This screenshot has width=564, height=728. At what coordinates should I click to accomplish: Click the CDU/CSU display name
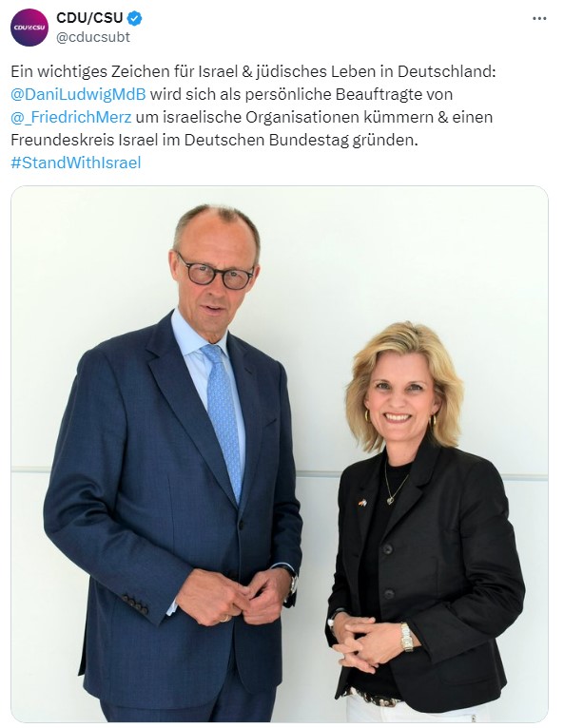[89, 18]
